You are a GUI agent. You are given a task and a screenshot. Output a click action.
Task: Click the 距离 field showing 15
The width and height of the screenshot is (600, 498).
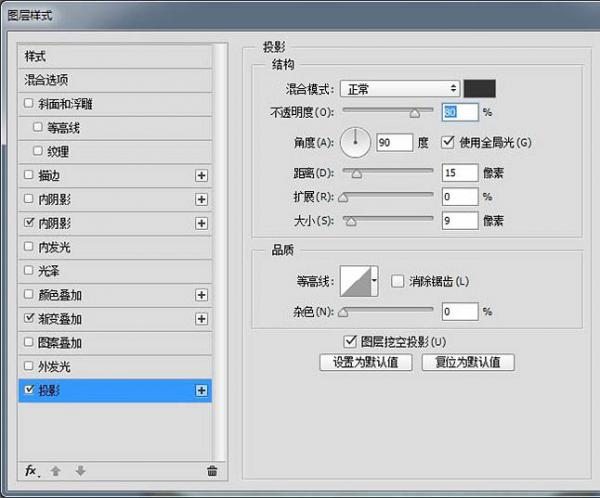(460, 173)
